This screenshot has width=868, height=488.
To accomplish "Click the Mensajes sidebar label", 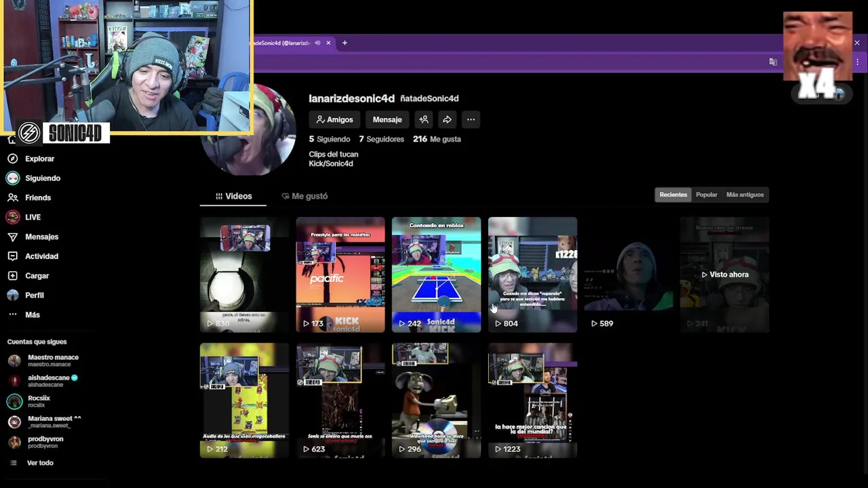I will click(x=41, y=237).
